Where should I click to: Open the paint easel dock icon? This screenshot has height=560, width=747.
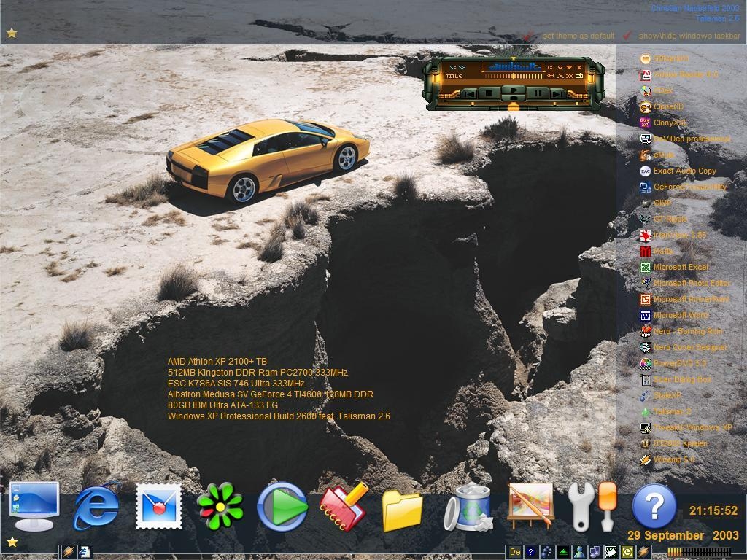click(x=530, y=506)
